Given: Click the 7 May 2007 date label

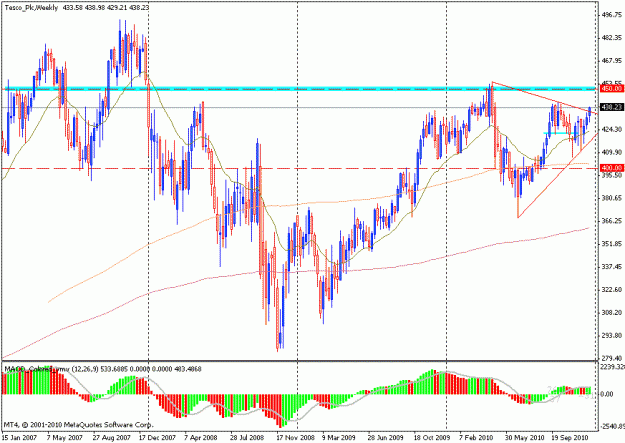Looking at the screenshot, I should (65, 437).
